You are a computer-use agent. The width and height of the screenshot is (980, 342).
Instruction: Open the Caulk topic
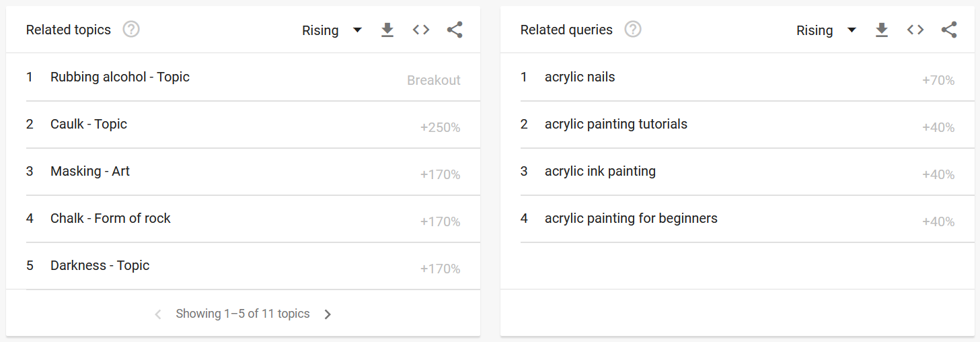coord(89,124)
